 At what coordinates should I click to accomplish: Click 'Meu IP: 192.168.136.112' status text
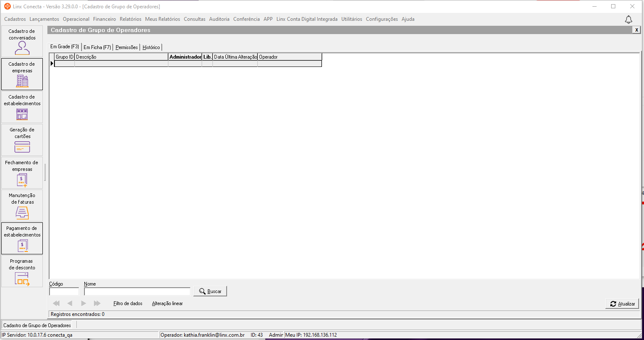(311, 335)
